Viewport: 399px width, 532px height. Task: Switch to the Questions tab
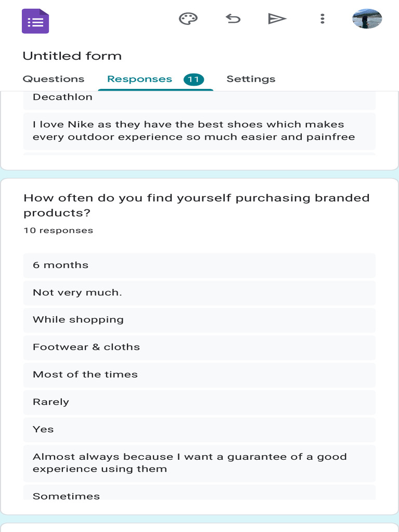54,79
